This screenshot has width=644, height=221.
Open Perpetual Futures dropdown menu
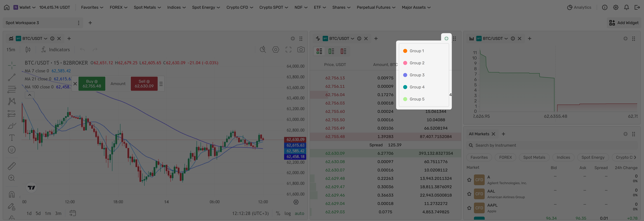[x=376, y=7]
